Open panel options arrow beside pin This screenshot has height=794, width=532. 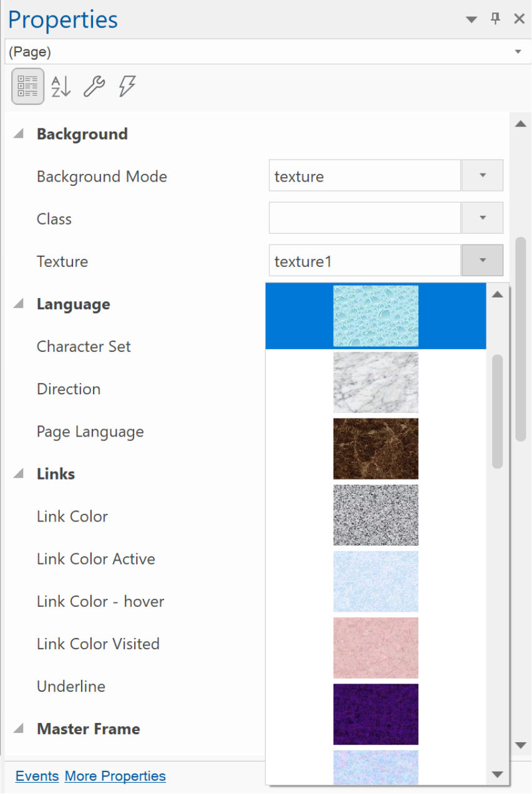[x=472, y=20]
